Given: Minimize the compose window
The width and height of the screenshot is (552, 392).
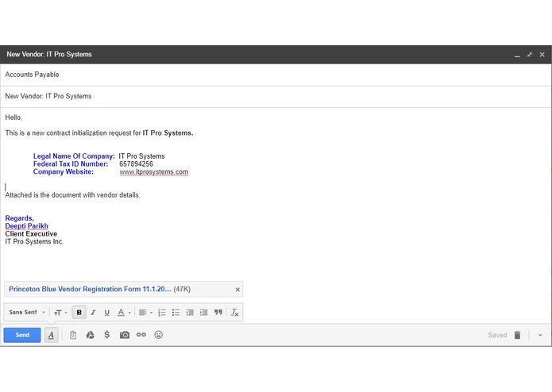Looking at the screenshot, I should (x=517, y=55).
